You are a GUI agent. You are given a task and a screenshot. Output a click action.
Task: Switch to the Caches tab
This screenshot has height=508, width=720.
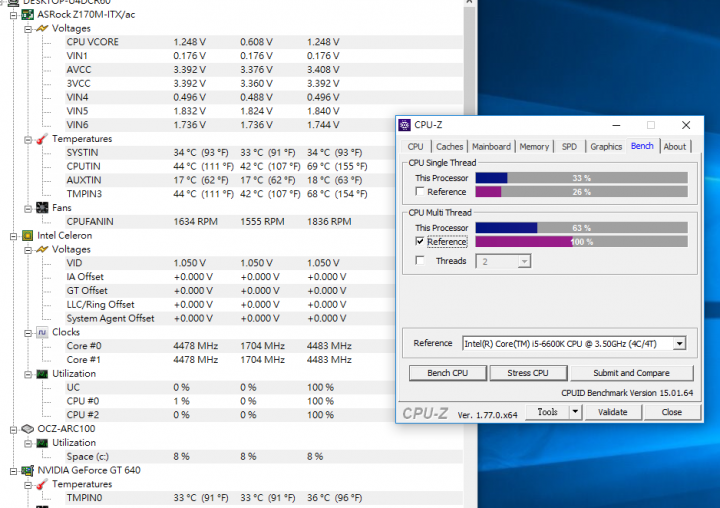pos(450,147)
